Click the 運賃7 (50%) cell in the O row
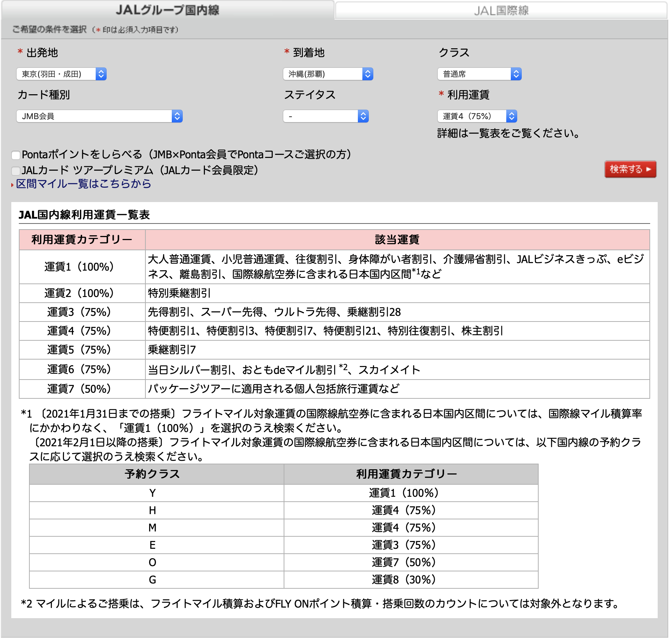Viewport: 672px width, 640px height. [x=411, y=562]
